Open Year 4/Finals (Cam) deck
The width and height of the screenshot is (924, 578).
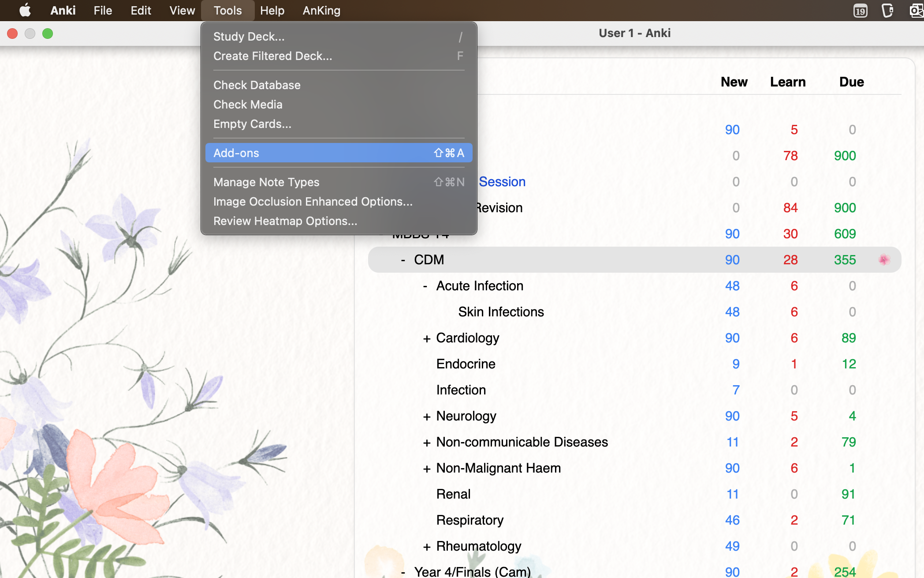472,572
